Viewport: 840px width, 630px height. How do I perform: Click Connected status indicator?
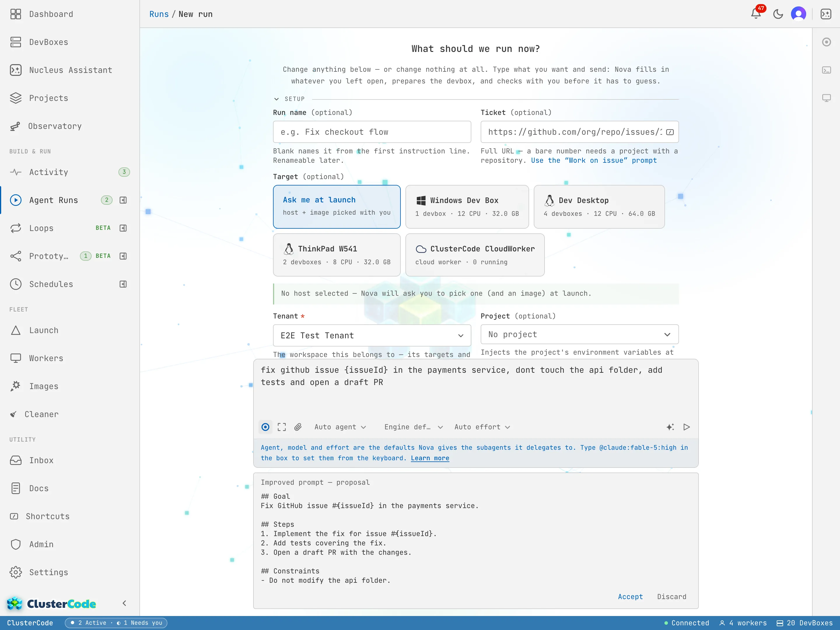(x=687, y=623)
